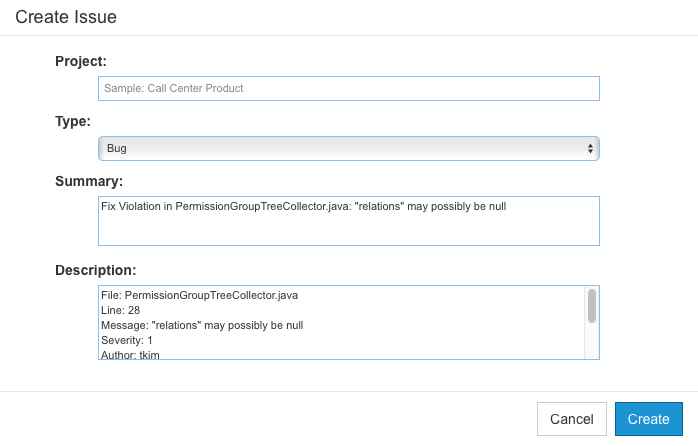Click the up-down arrows on Type select

pos(590,148)
